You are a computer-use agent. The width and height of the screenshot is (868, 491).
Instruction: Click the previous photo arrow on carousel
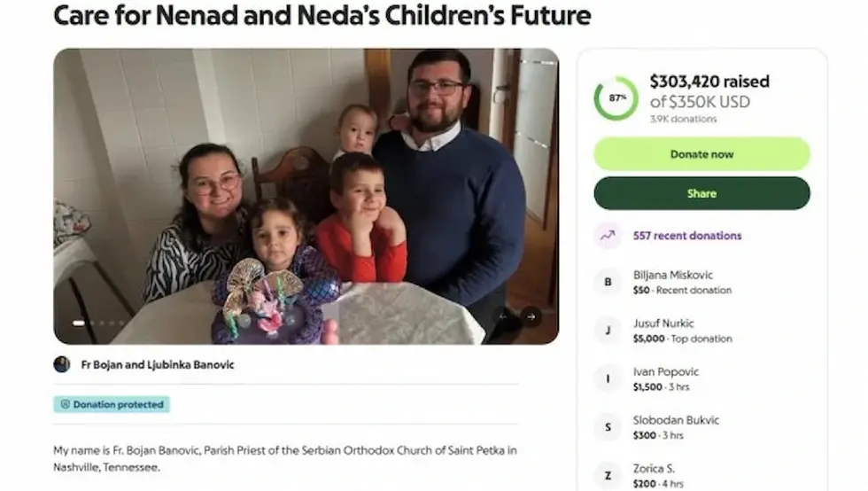point(502,316)
